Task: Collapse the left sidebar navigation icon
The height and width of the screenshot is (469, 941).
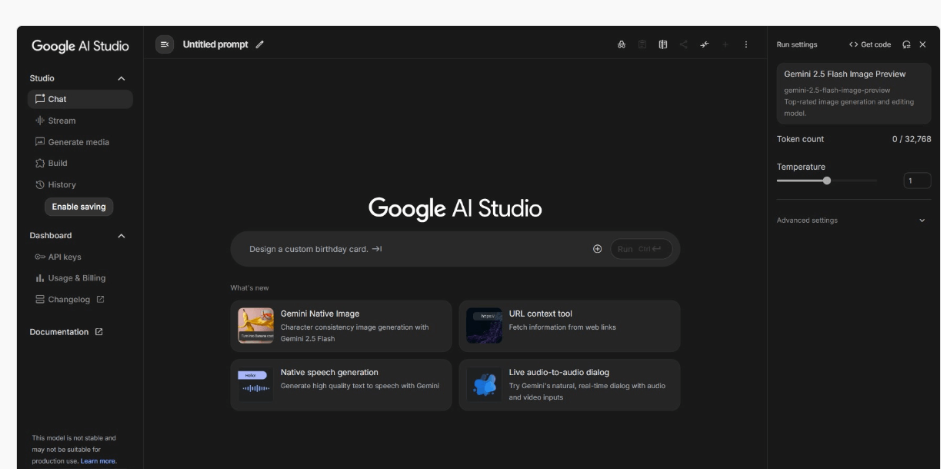Action: [x=165, y=45]
